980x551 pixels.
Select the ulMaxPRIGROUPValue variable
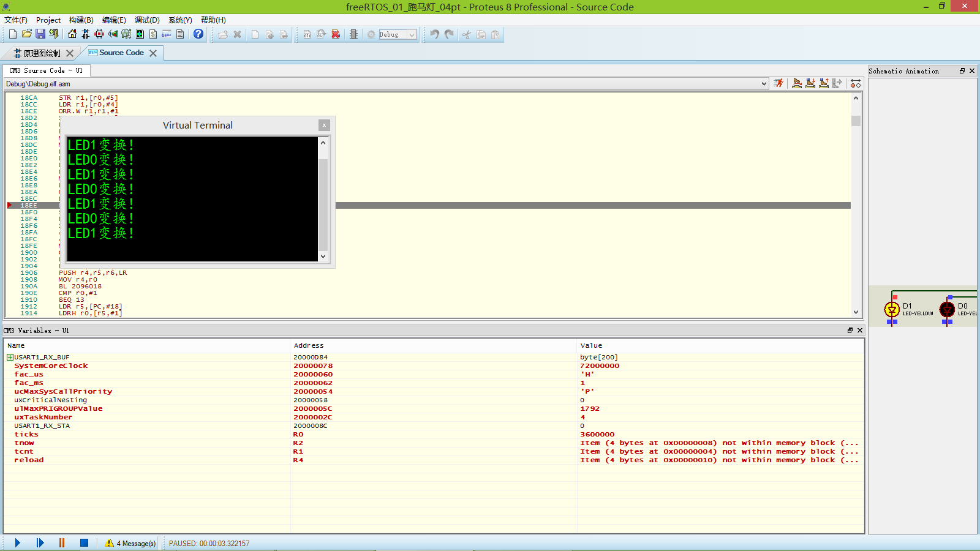coord(434,408)
